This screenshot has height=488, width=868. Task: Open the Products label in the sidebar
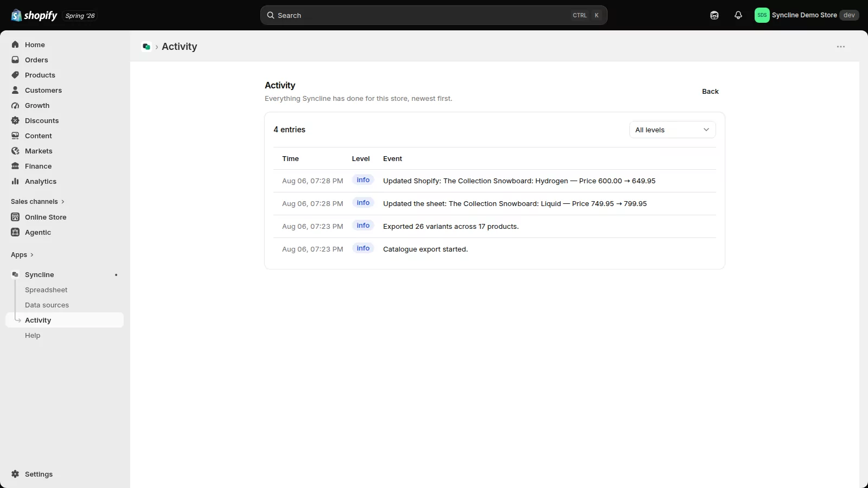click(x=40, y=75)
